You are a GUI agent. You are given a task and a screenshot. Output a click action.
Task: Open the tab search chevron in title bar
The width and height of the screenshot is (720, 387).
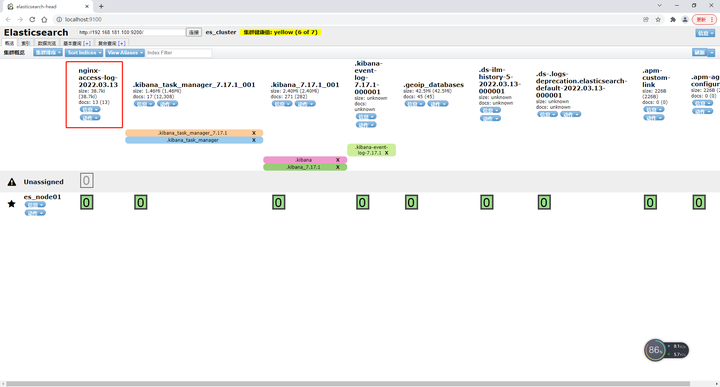(x=659, y=6)
